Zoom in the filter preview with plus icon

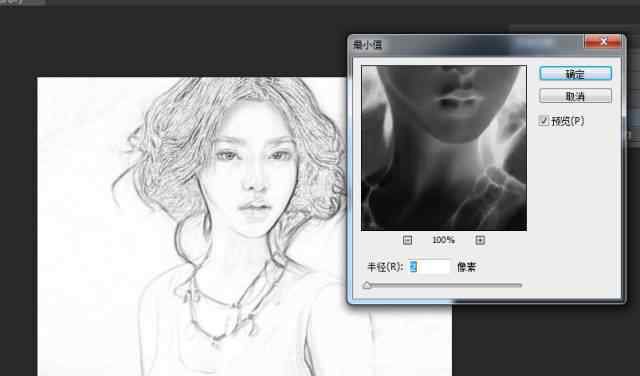point(480,240)
